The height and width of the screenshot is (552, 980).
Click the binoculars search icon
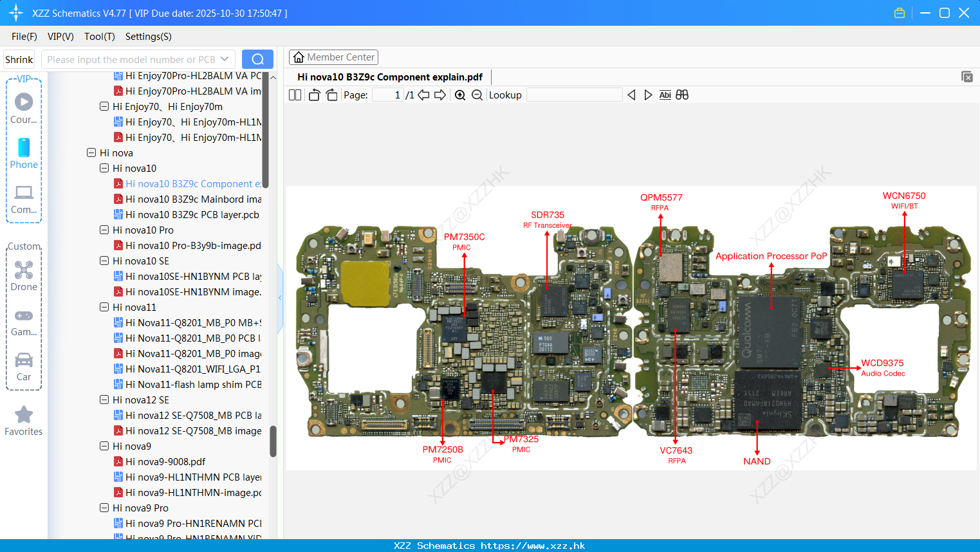tap(682, 95)
